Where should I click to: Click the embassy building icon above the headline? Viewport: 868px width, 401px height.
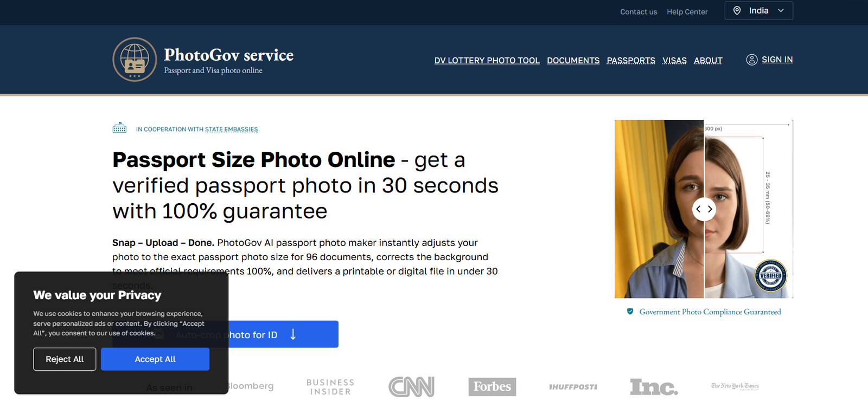point(119,128)
